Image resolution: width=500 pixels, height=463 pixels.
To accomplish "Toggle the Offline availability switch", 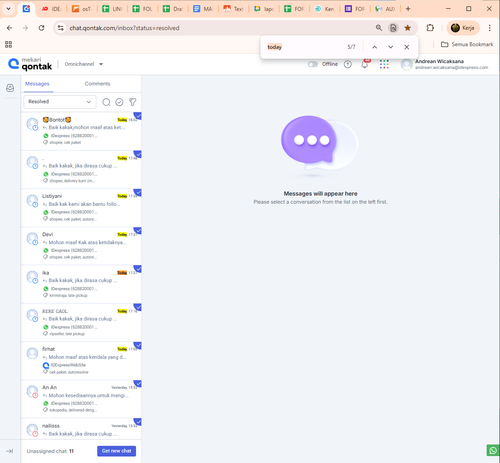I will pos(313,64).
